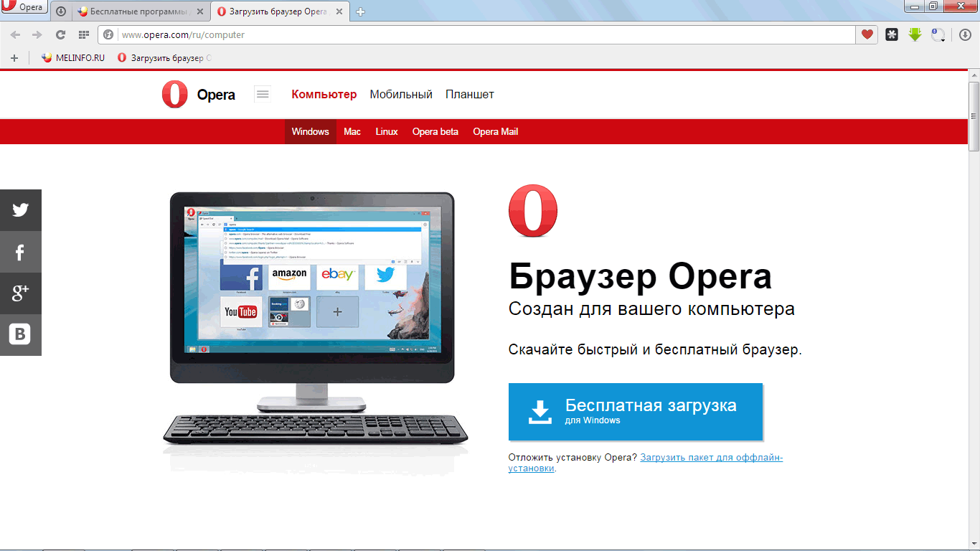This screenshot has height=551, width=980.
Task: Open the Opera main menu button
Action: pos(23,7)
